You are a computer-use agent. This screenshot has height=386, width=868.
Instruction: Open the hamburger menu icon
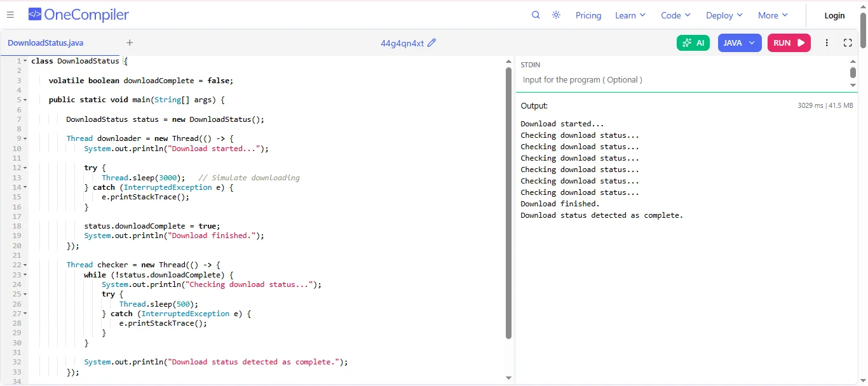pos(10,15)
